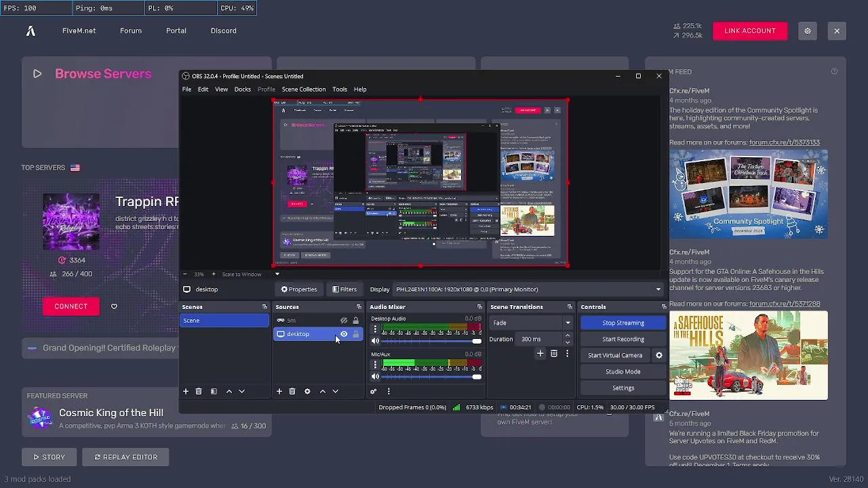Viewport: 868px width, 488px height.
Task: Open FiveM settings gear icon
Action: coord(807,30)
